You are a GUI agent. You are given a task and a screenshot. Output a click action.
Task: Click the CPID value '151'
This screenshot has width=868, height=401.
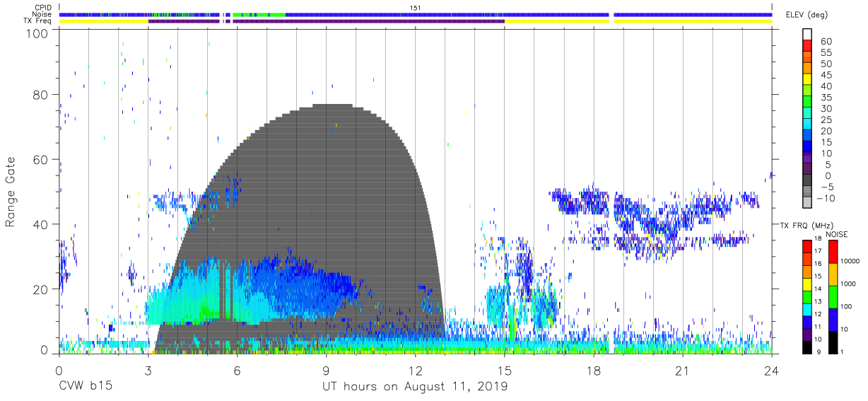pyautogui.click(x=415, y=8)
